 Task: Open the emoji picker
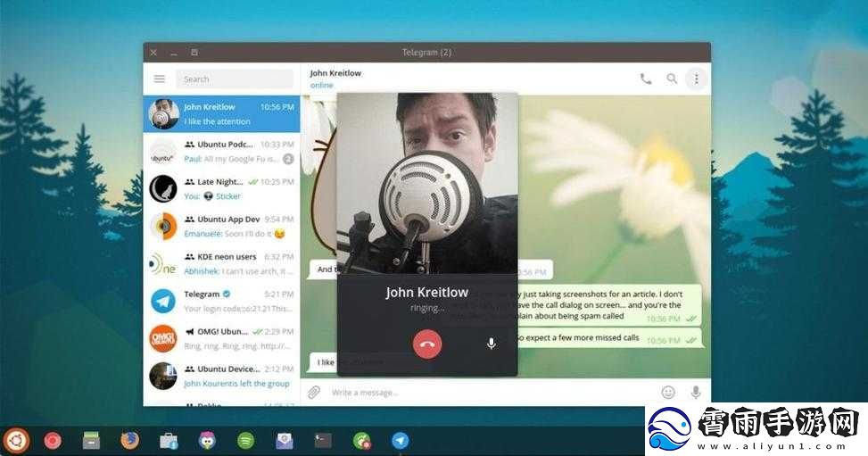click(x=668, y=393)
